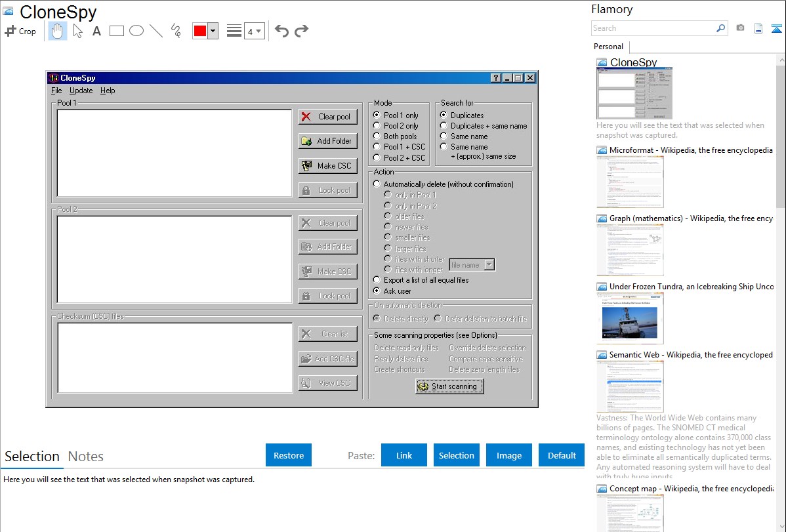Open the red color dropdown arrow

point(213,31)
